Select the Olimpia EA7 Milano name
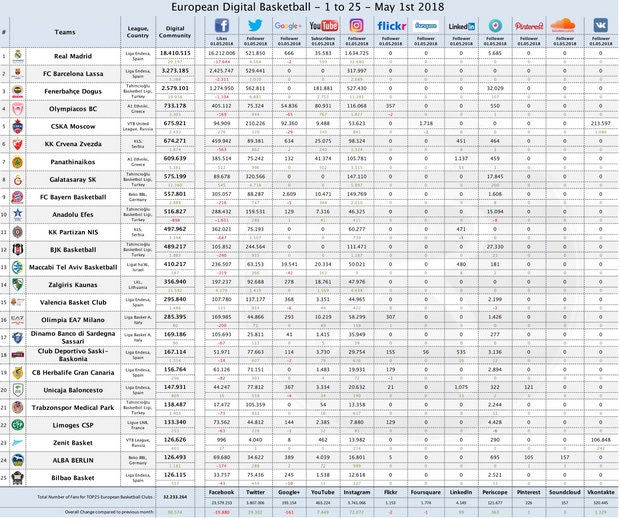Screen dimensions: 620x518 click(x=73, y=320)
